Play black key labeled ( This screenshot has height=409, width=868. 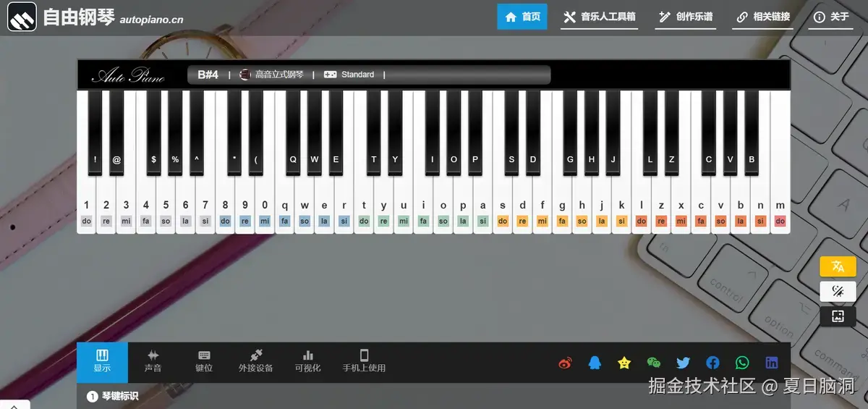pos(256,132)
